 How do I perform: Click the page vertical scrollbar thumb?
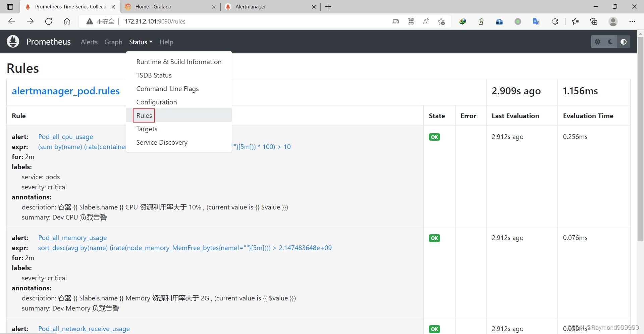pyautogui.click(x=640, y=139)
